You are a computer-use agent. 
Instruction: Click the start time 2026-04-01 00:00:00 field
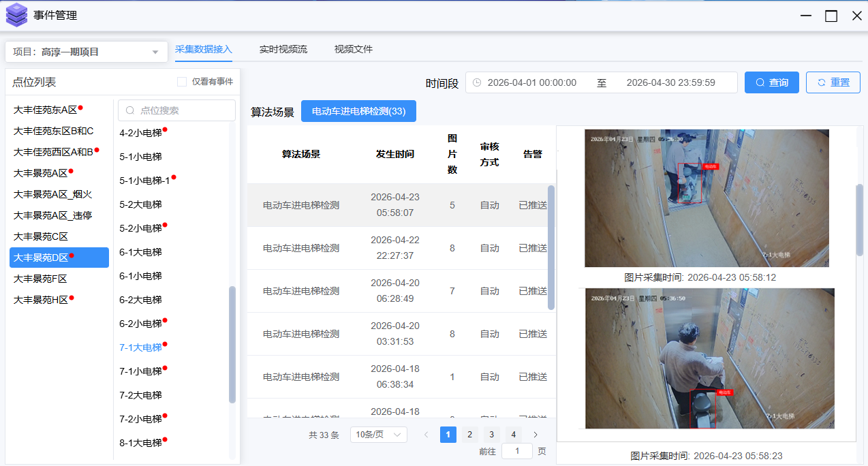click(532, 82)
